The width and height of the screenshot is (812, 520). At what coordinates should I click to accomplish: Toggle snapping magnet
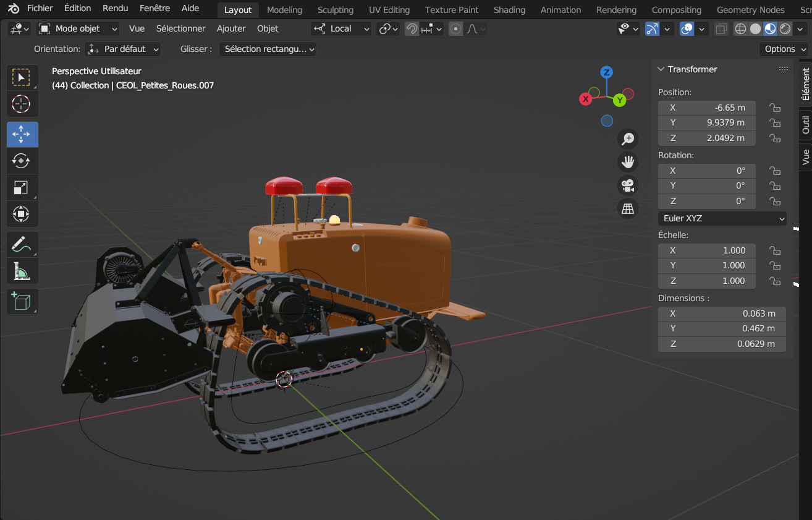(x=412, y=29)
